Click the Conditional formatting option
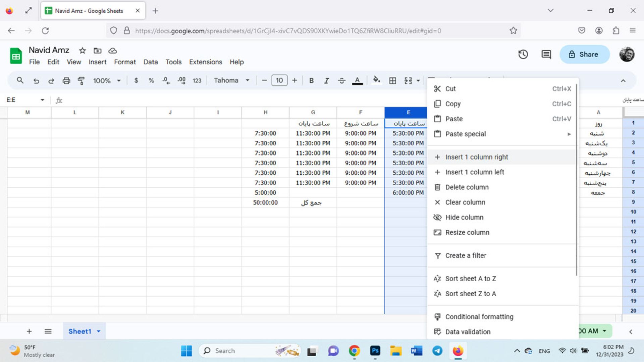 pyautogui.click(x=479, y=316)
